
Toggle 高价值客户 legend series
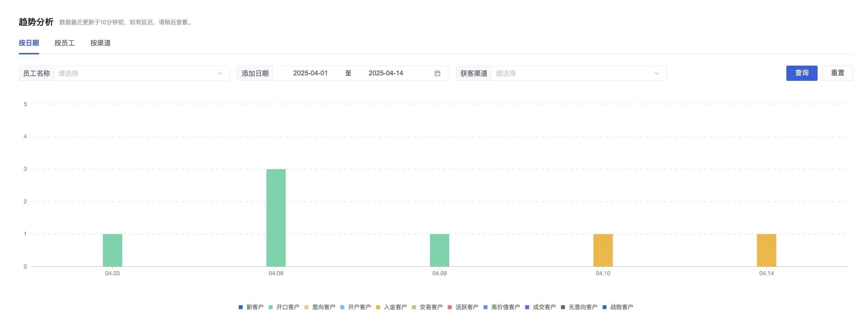502,307
